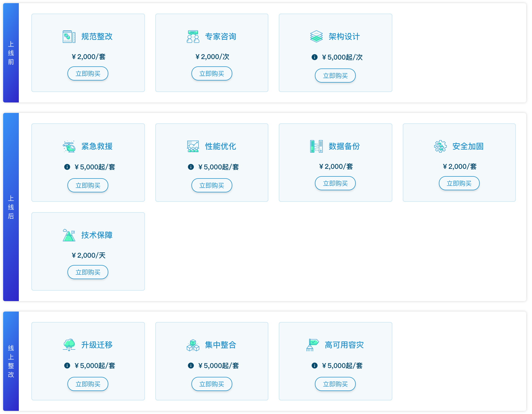Click info icon beside 紧急救援 price

tap(67, 167)
